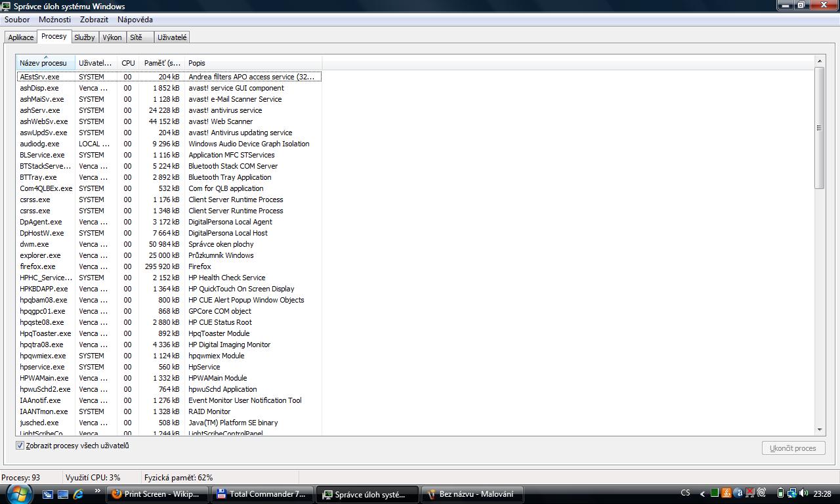
Task: Switch to the Print Screen - Wikipedia Firefox taskbar button
Action: [x=158, y=494]
